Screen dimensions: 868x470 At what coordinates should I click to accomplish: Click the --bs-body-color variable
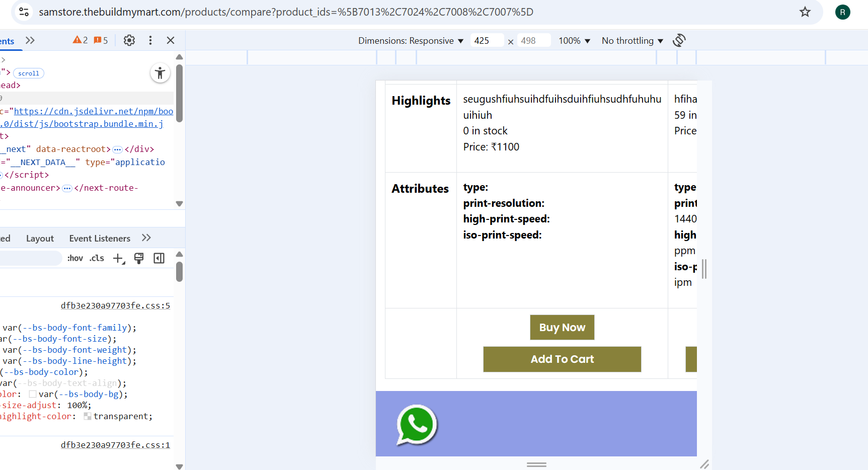coord(41,372)
